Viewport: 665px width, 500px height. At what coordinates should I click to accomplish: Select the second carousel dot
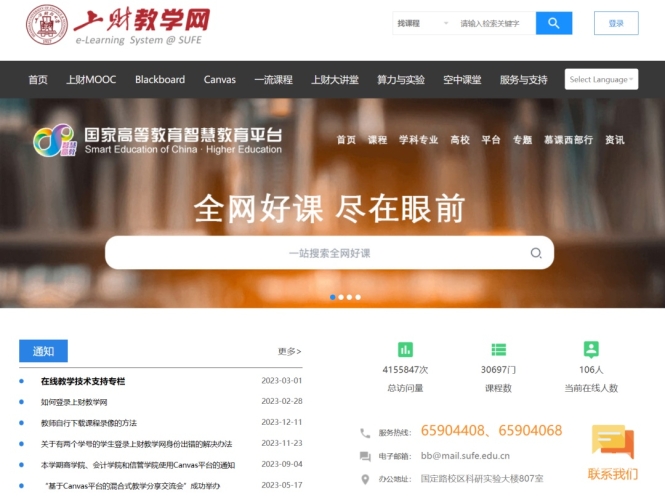pyautogui.click(x=341, y=297)
